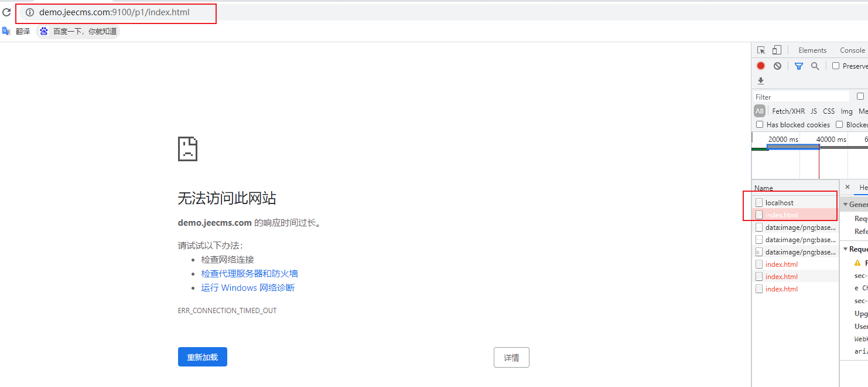This screenshot has height=387, width=868.
Task: Open the 百度一下,你就知道 bookmark
Action: pos(78,31)
